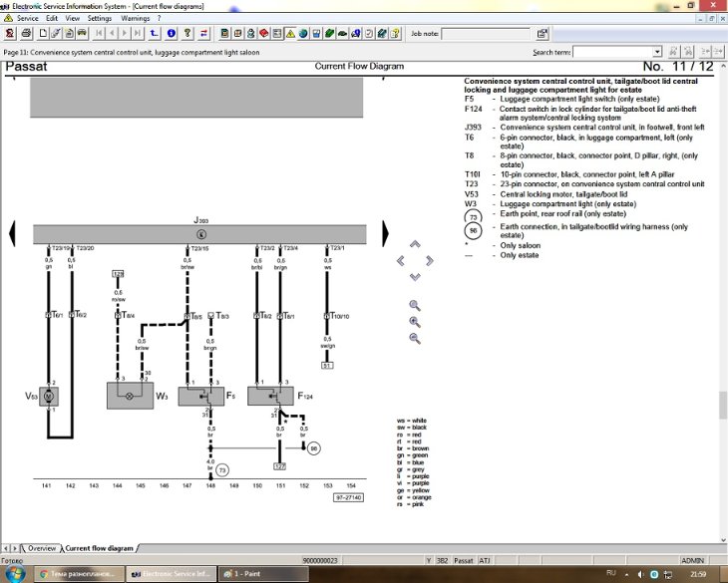This screenshot has height=583, width=728.
Task: Open the View menu
Action: click(73, 18)
